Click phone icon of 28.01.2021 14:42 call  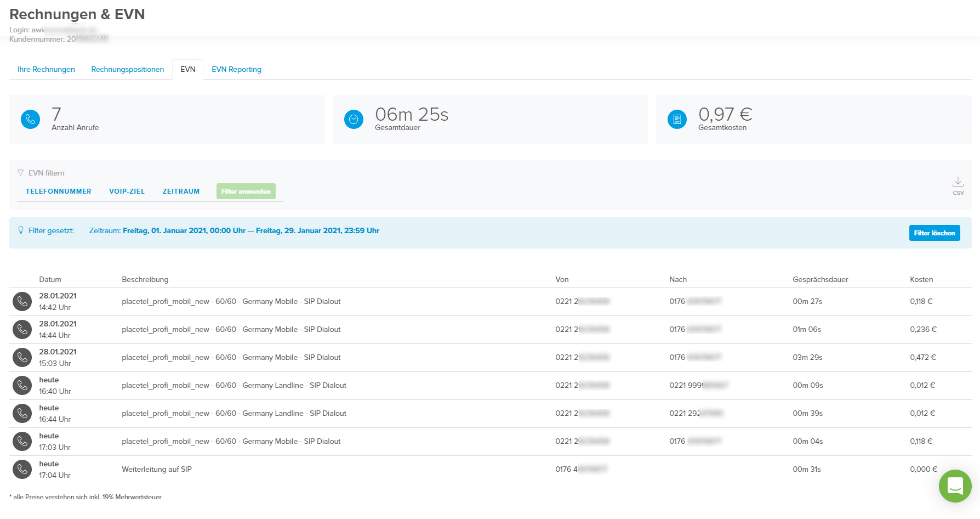coord(22,302)
